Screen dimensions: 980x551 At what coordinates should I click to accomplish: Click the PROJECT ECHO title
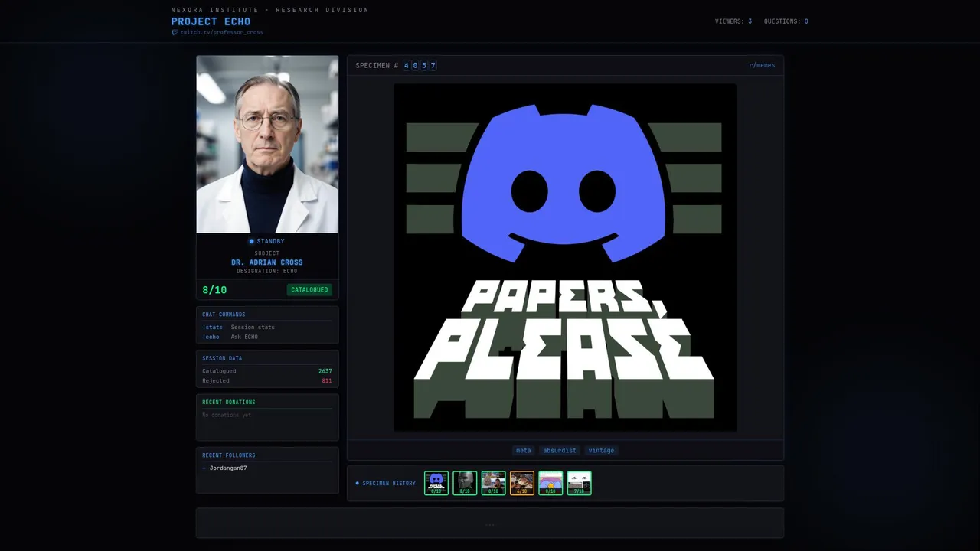(x=211, y=21)
